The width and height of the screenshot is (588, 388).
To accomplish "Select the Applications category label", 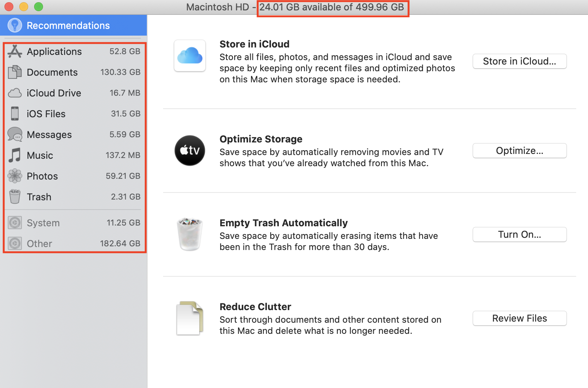I will point(54,52).
